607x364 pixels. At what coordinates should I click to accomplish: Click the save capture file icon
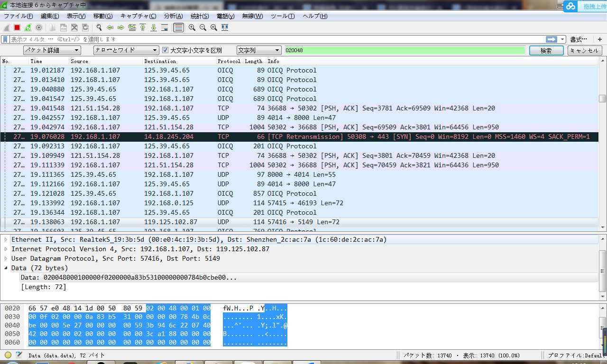tap(63, 27)
